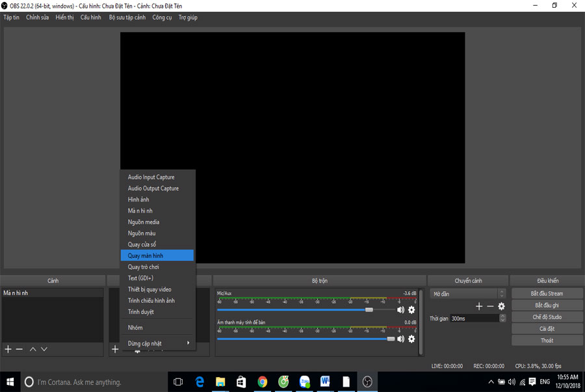This screenshot has height=392, width=585.
Task: Open transition properties gear icon
Action: pos(501,306)
